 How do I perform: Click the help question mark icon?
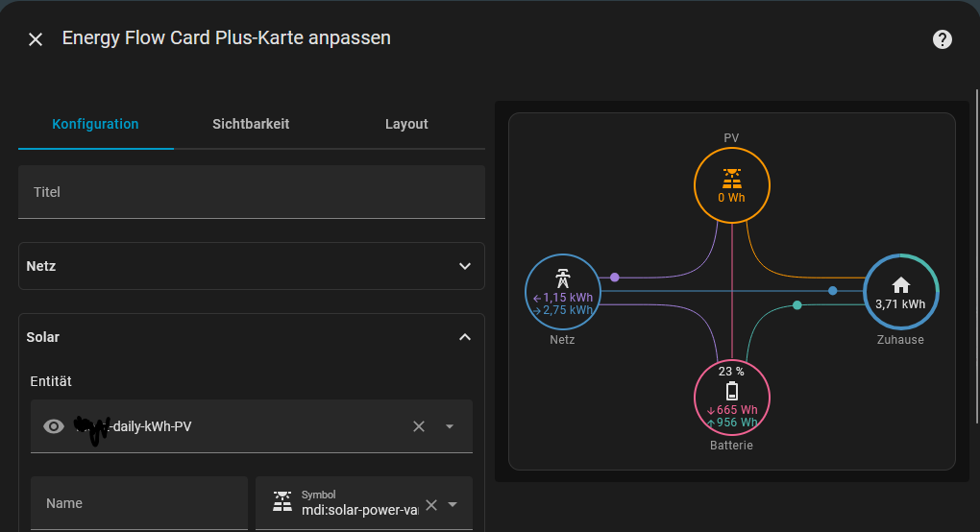coord(943,39)
